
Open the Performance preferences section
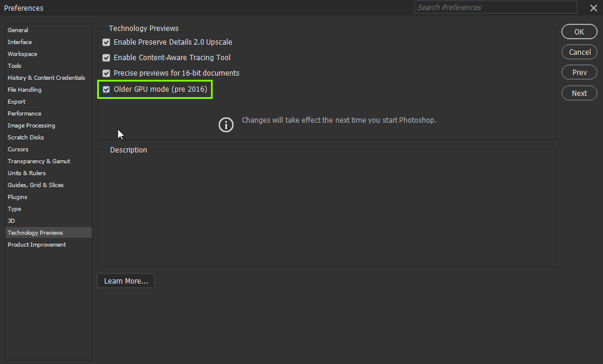(x=25, y=113)
